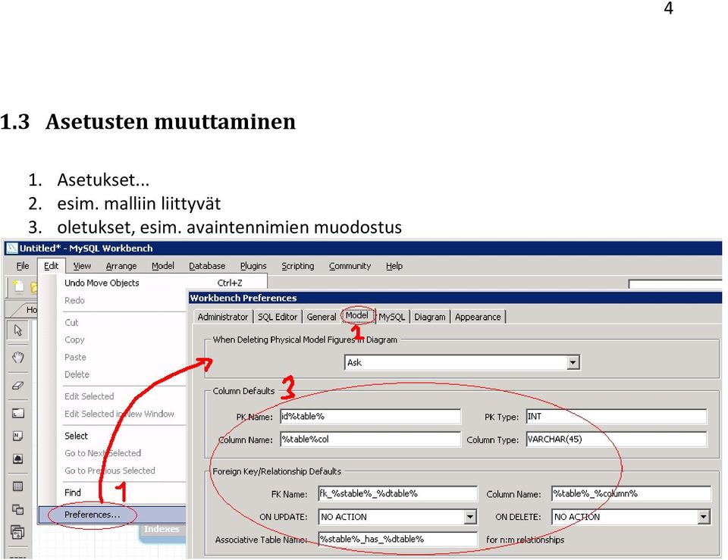Switch to the Appearance tab
This screenshot has width=728, height=560.
click(x=478, y=317)
